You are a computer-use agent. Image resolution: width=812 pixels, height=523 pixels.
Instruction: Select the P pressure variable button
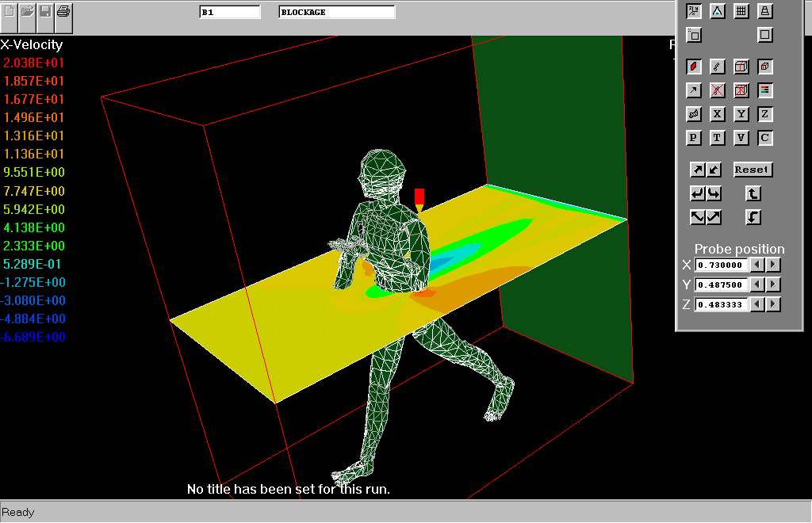point(694,138)
